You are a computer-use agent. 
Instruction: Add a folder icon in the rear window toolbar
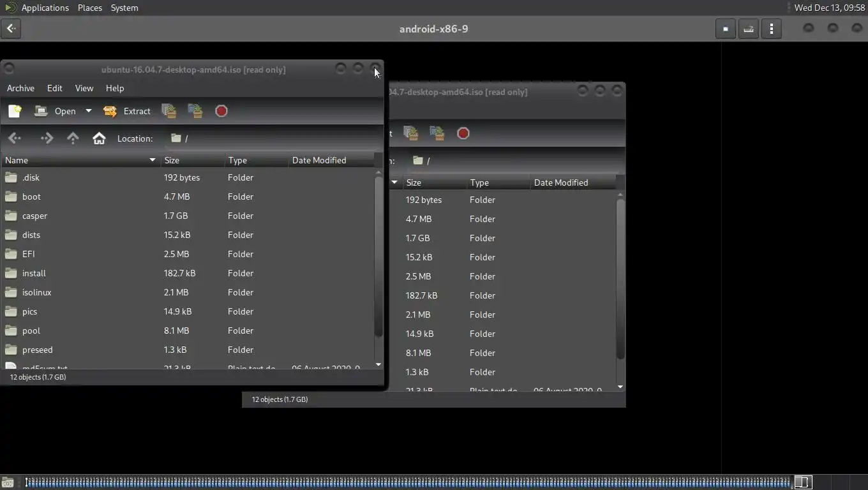click(x=437, y=133)
